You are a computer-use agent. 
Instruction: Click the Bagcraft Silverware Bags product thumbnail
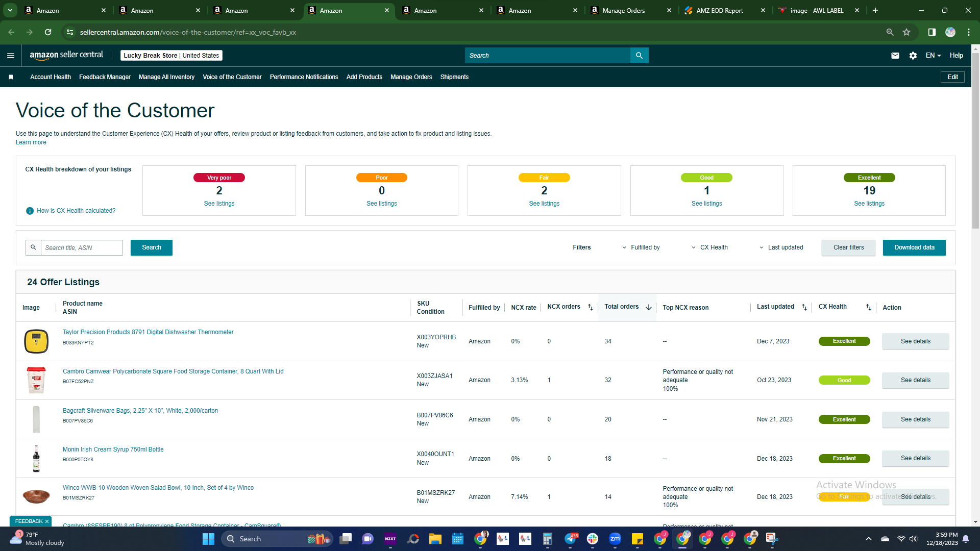coord(36,419)
